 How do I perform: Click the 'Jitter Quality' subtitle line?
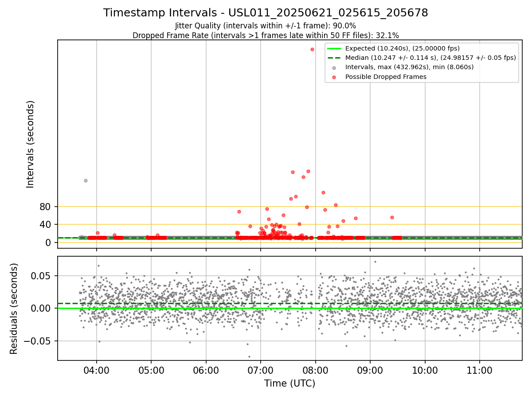click(266, 26)
